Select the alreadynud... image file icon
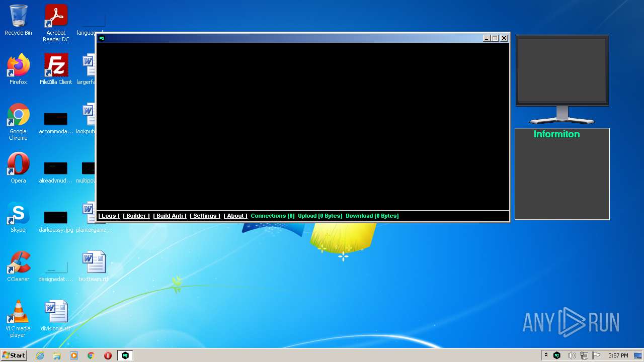 56,171
